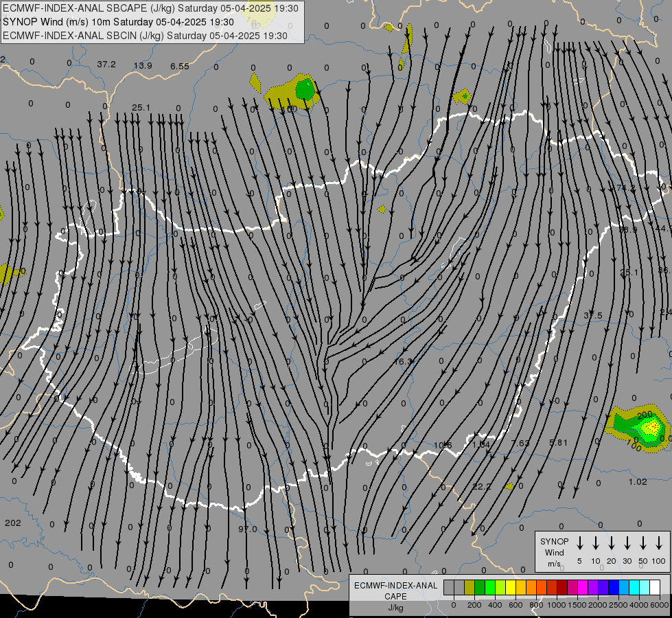Click the grid value 6.55 on map
This screenshot has width=672, height=618.
pos(180,66)
